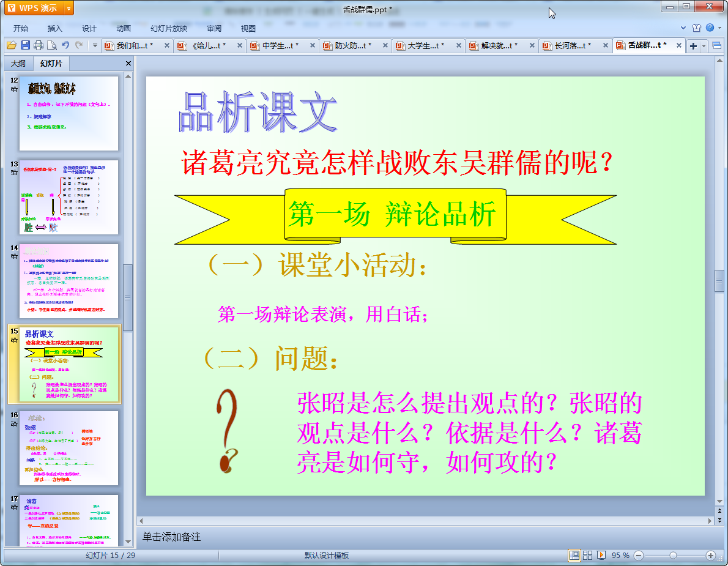Switch to the 《给儿...t document tab
The height and width of the screenshot is (566, 728).
point(207,45)
